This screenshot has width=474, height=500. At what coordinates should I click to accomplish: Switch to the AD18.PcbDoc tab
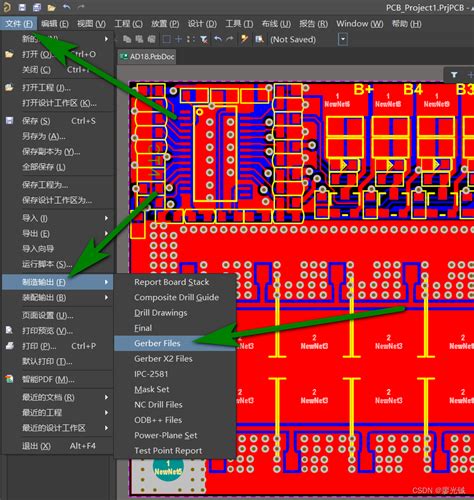click(147, 57)
